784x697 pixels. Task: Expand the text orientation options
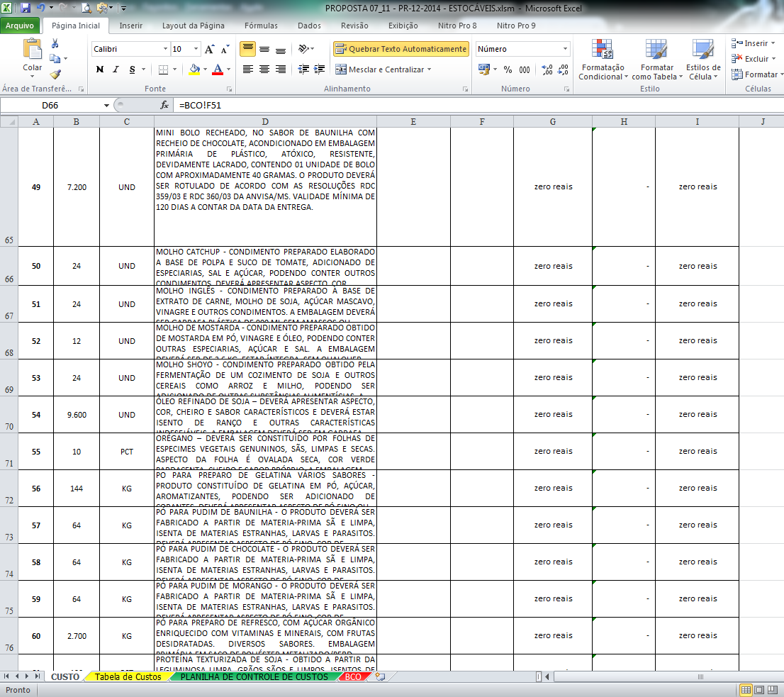coord(306,49)
